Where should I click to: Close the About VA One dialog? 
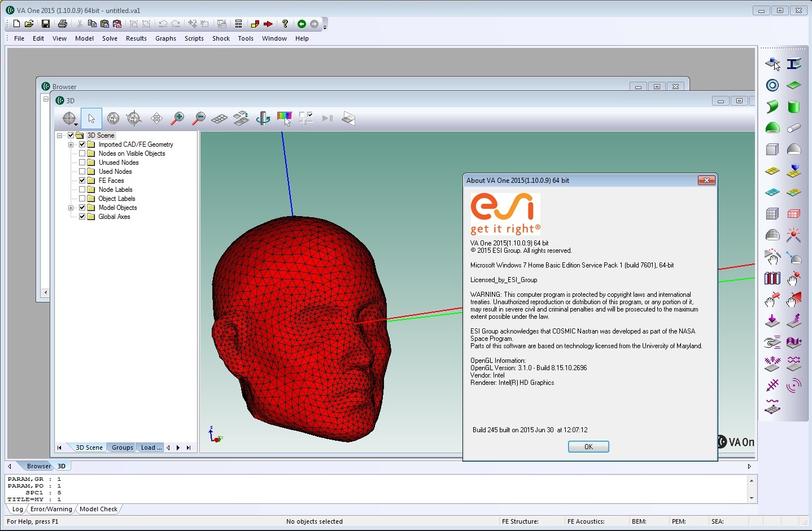tap(706, 181)
